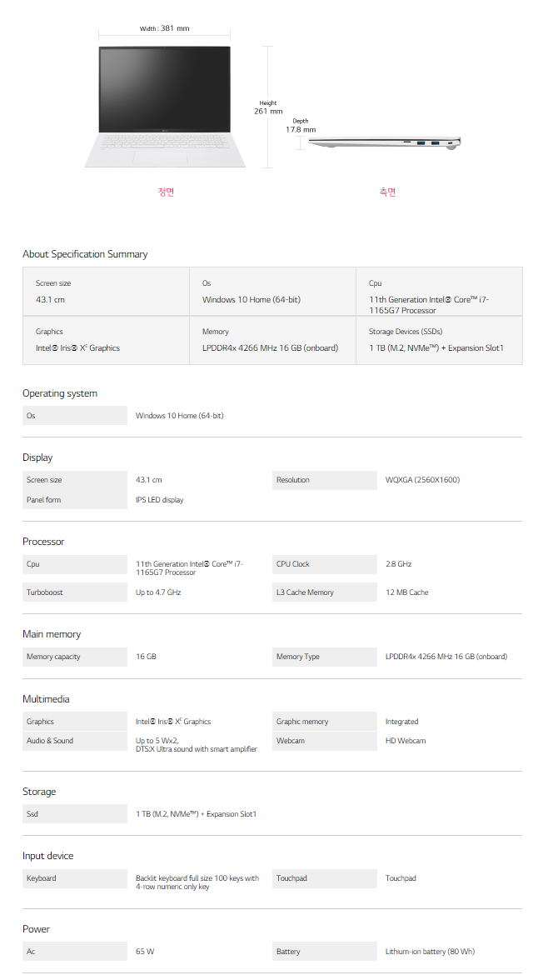Click the side view laptop image
The width and height of the screenshot is (538, 980).
tap(385, 143)
